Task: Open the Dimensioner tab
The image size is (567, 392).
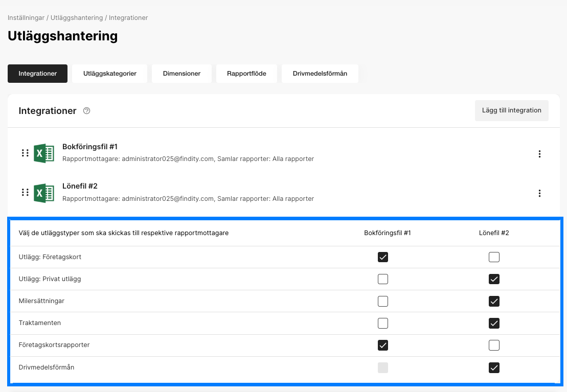Action: pyautogui.click(x=182, y=74)
